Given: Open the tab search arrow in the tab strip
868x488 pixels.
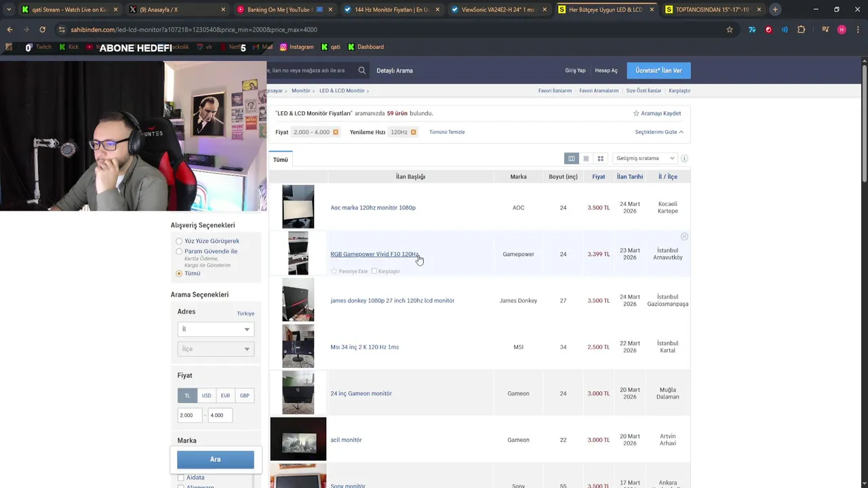Looking at the screenshot, I should [9, 9].
